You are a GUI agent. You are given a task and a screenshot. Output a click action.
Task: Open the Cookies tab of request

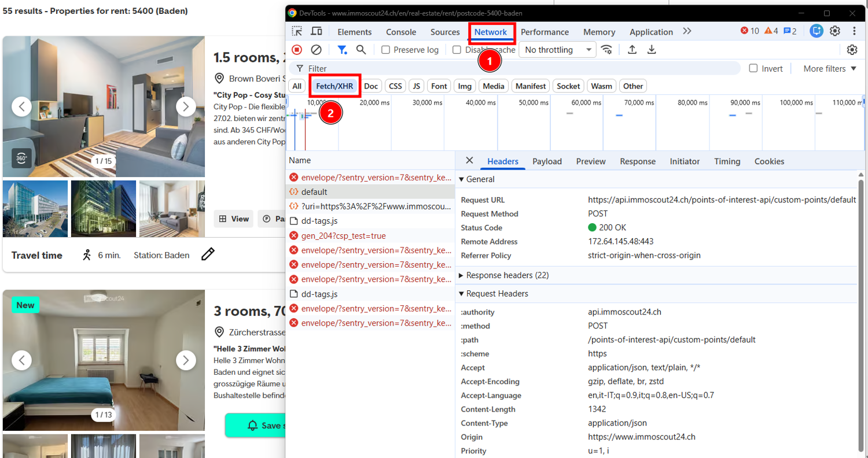(x=769, y=161)
